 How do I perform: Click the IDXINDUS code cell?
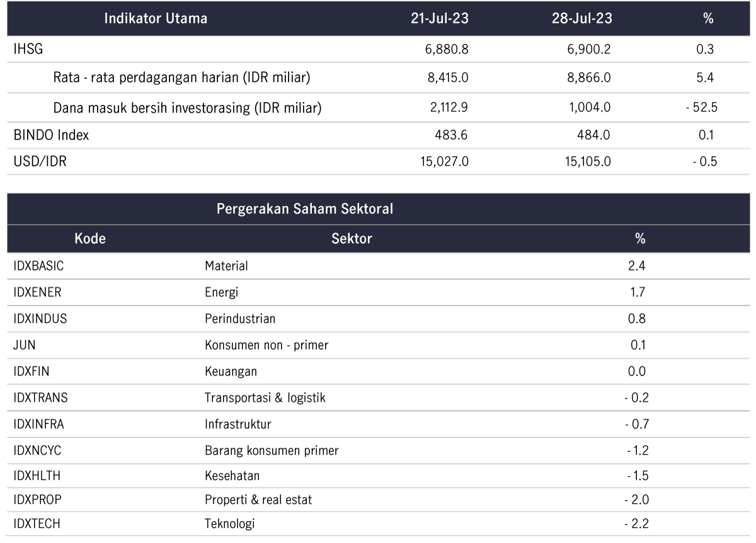point(40,319)
